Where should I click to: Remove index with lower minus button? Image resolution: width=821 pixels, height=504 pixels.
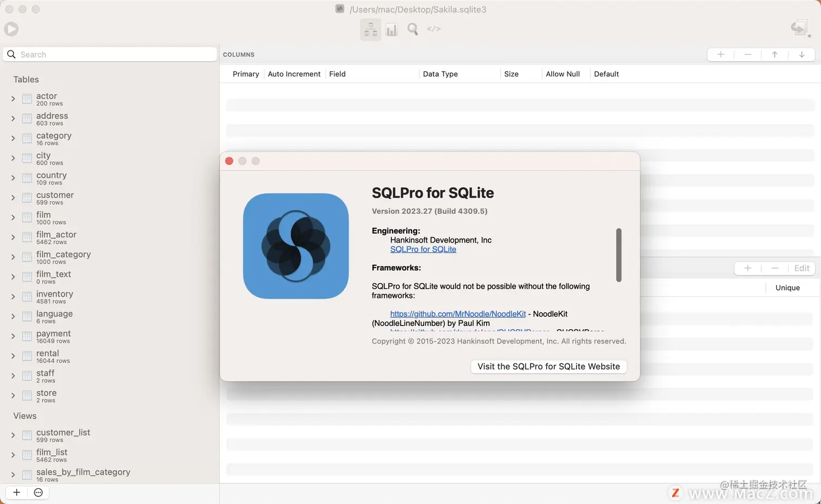[775, 268]
